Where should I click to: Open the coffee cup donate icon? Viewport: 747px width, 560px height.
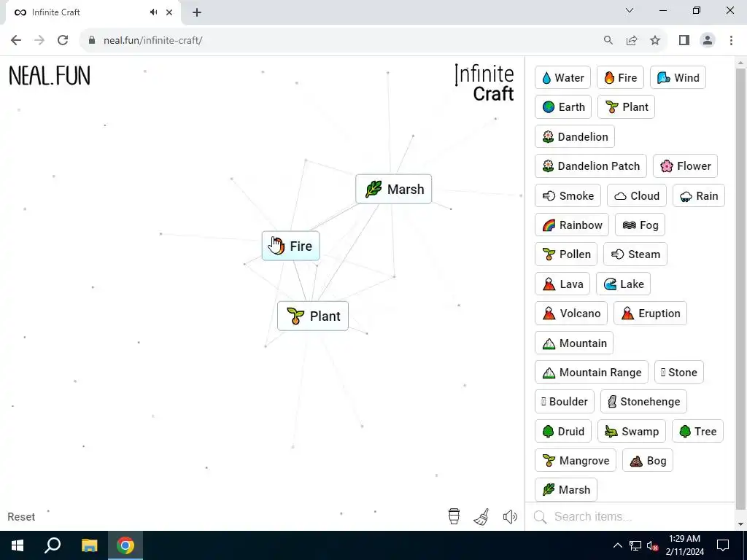[454, 516]
